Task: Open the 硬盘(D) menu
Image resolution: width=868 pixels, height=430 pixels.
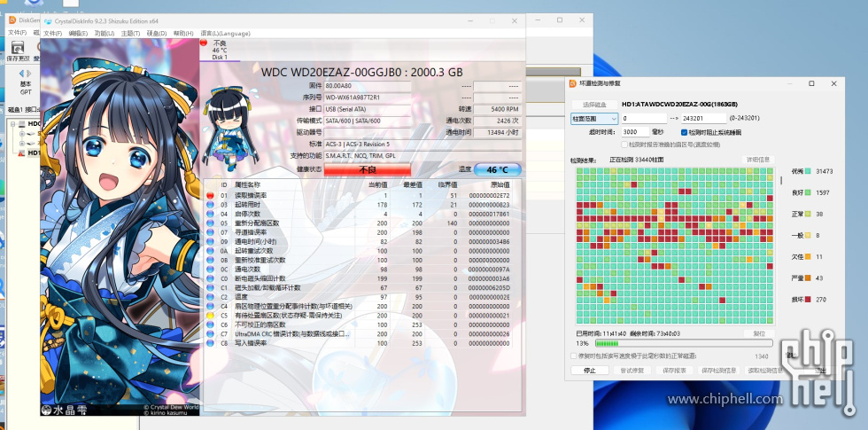Action: pos(157,34)
